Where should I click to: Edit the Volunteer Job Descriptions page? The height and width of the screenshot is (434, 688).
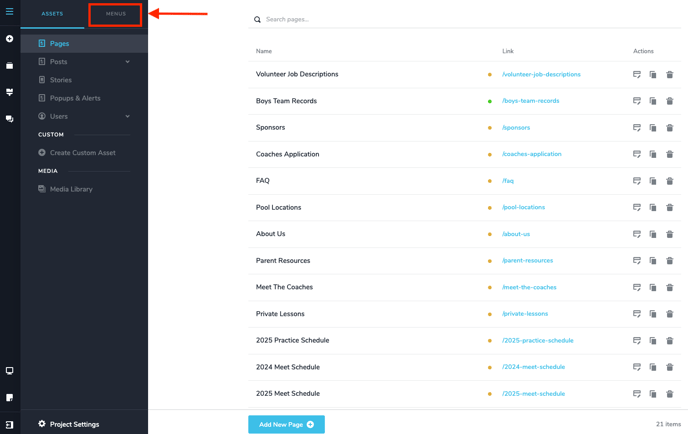tap(637, 75)
